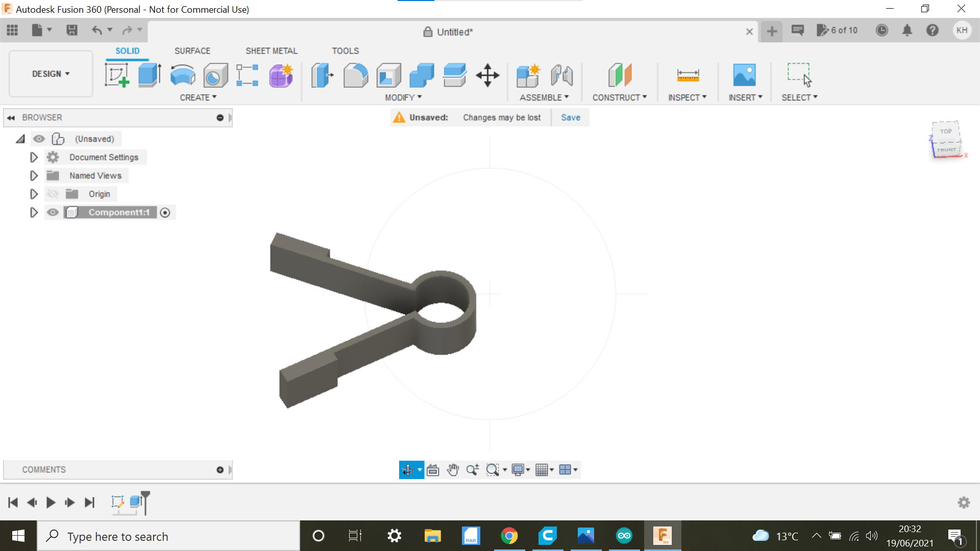Screen dimensions: 980x551
Task: Select the Combine tool
Action: tap(422, 75)
